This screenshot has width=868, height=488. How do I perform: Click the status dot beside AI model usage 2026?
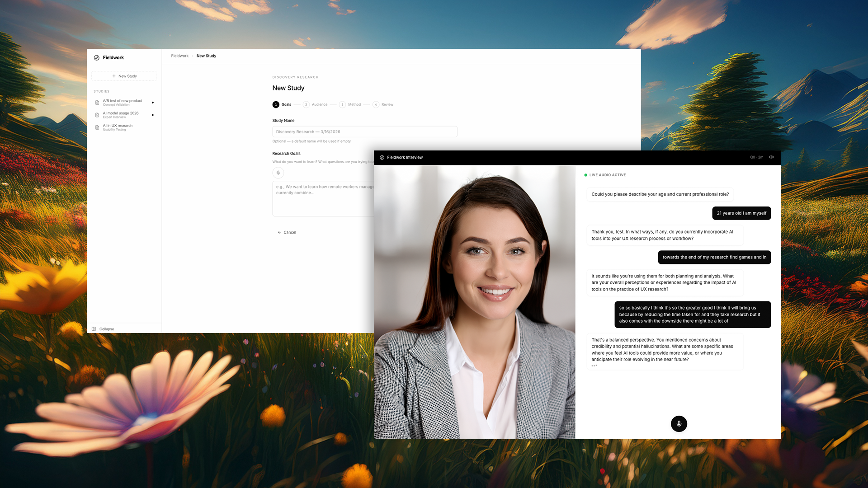(x=153, y=115)
